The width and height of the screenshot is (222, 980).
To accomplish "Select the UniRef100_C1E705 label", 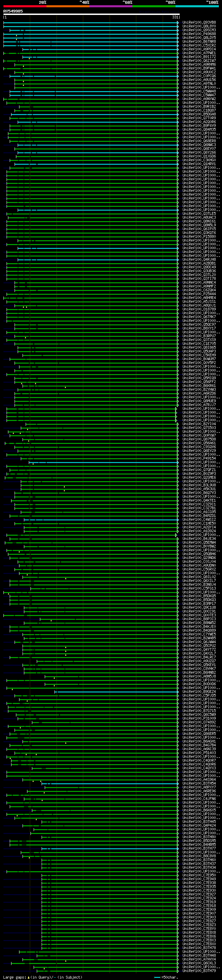I will tap(199, 343).
